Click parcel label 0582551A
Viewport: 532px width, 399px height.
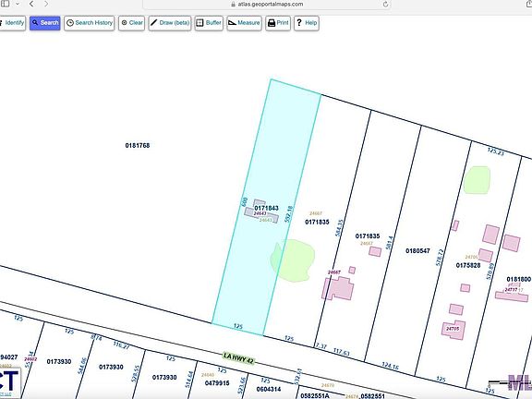click(315, 395)
